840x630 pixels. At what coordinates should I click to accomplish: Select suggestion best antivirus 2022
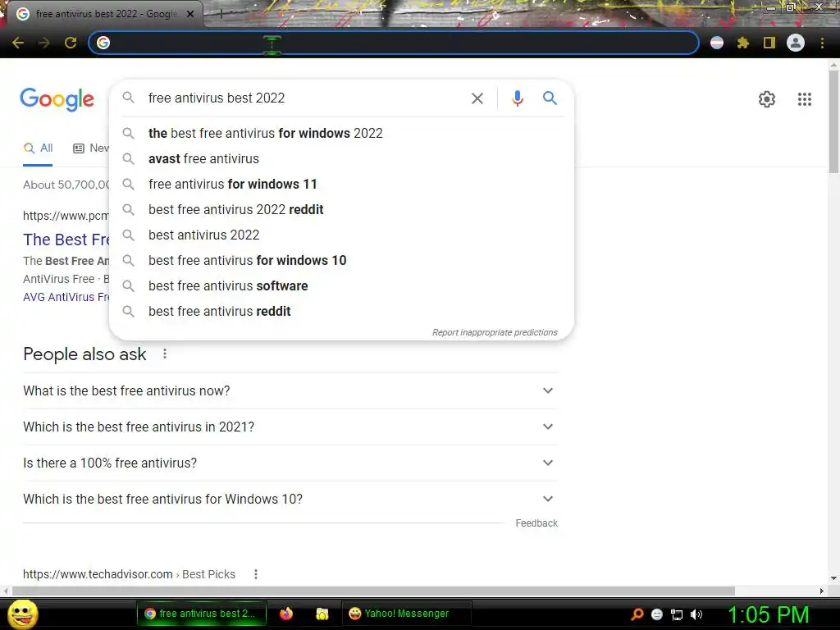[341, 235]
